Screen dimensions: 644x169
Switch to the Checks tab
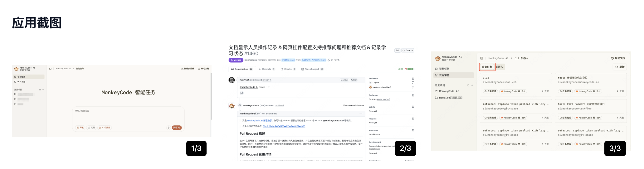coord(288,69)
